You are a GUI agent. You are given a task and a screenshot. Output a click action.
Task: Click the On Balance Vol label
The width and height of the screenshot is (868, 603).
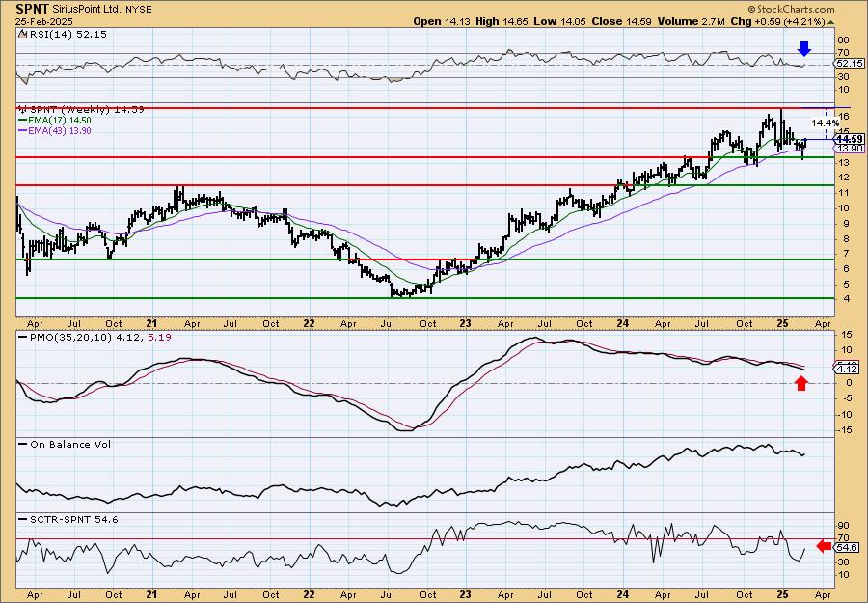coord(70,444)
